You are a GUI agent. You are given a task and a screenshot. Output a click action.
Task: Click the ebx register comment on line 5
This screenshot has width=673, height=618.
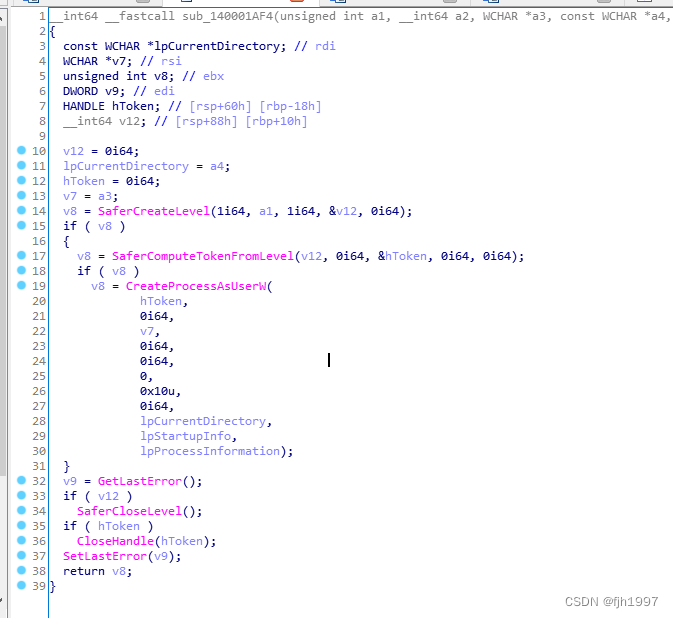pyautogui.click(x=213, y=76)
